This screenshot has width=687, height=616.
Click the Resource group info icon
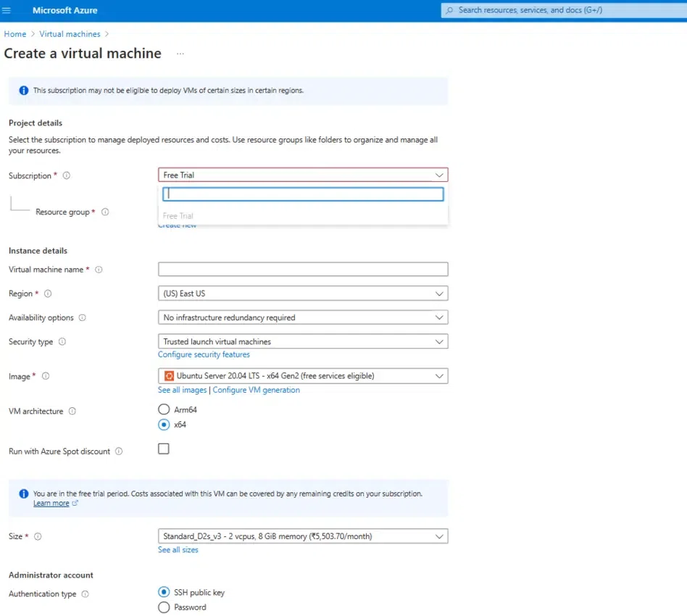[x=105, y=212]
